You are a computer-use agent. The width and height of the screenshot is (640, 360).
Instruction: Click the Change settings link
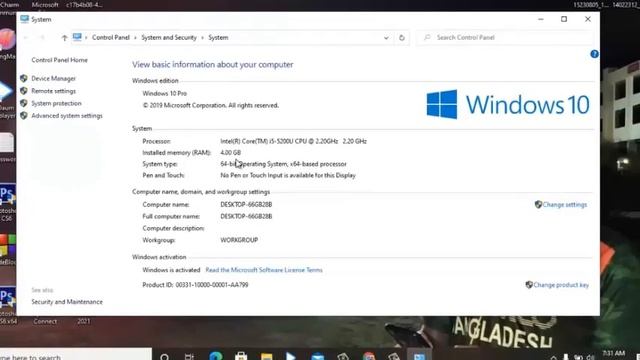click(565, 204)
